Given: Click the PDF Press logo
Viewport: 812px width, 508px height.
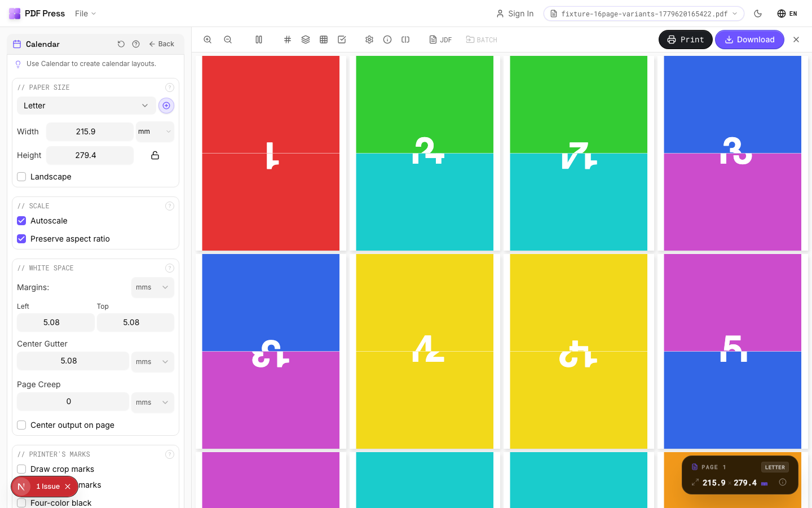Looking at the screenshot, I should [37, 14].
